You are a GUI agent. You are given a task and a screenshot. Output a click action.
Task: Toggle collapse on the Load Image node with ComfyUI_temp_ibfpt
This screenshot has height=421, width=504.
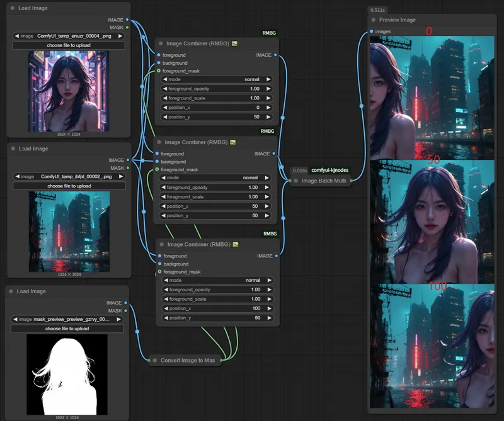click(x=13, y=149)
